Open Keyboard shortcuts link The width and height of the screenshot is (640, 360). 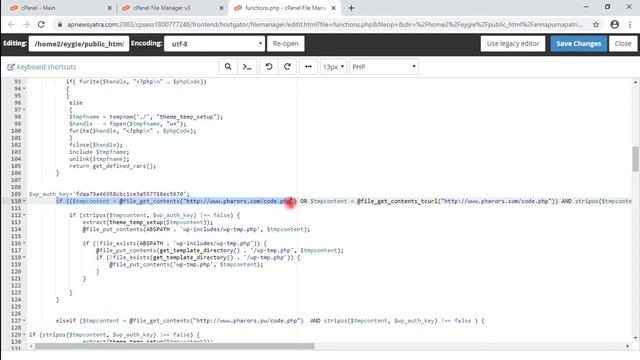coord(42,67)
